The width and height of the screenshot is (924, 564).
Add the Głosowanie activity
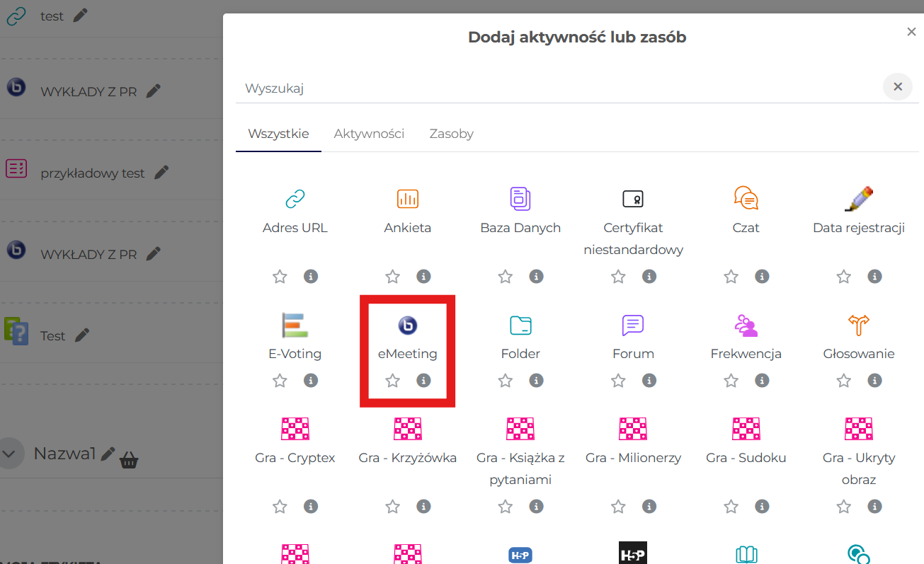858,326
